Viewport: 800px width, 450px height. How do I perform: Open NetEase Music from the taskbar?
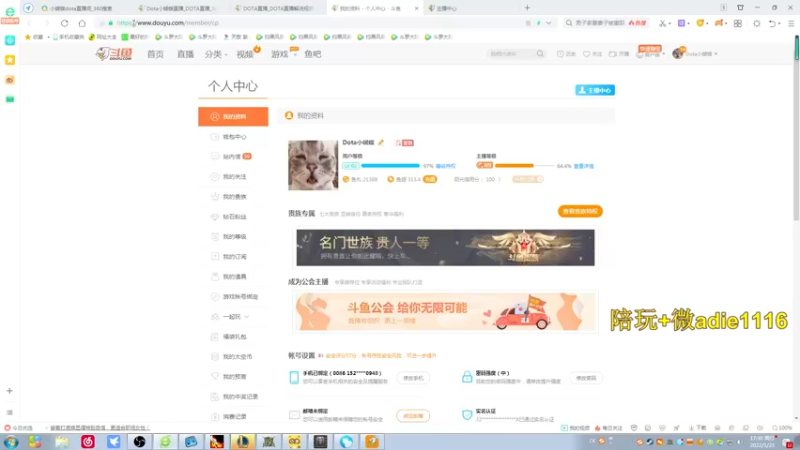(x=88, y=441)
